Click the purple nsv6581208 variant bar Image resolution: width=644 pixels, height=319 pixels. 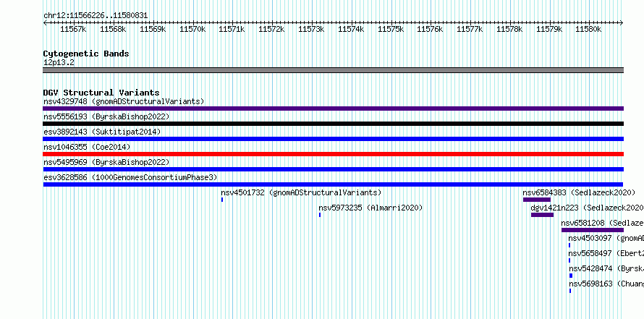592,230
